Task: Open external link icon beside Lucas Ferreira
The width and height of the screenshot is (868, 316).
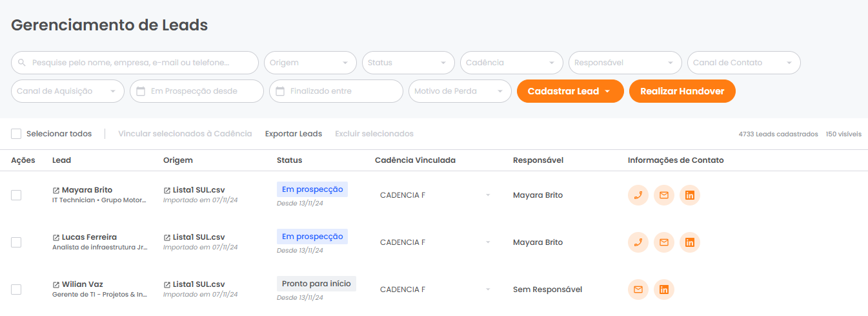Action: coord(56,237)
